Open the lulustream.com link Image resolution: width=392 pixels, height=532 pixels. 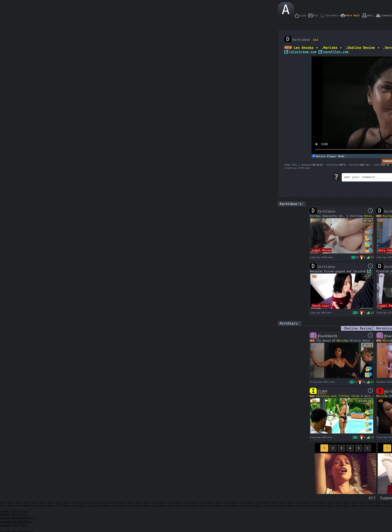pos(302,52)
